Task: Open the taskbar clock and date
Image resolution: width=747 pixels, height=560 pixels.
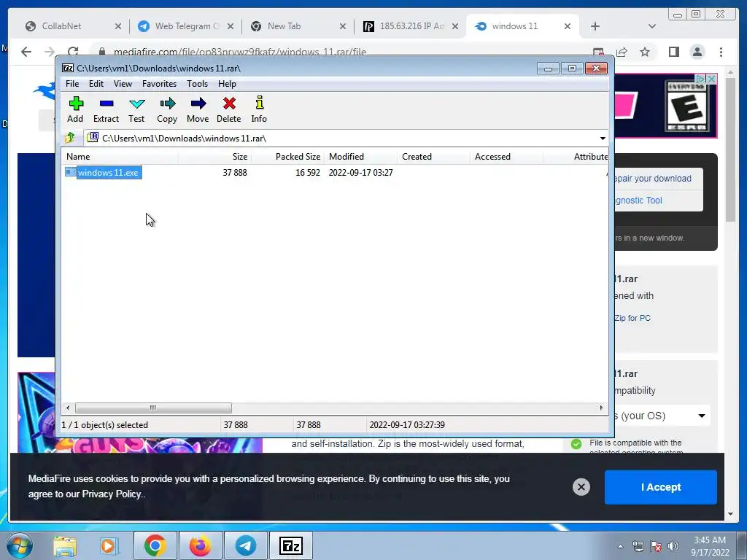Action: point(710,546)
